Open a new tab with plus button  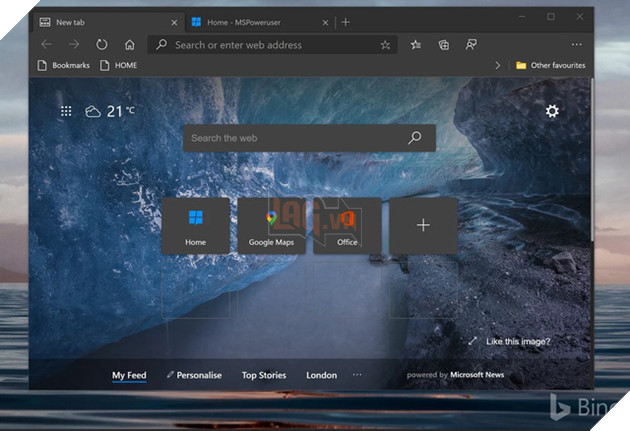point(346,22)
